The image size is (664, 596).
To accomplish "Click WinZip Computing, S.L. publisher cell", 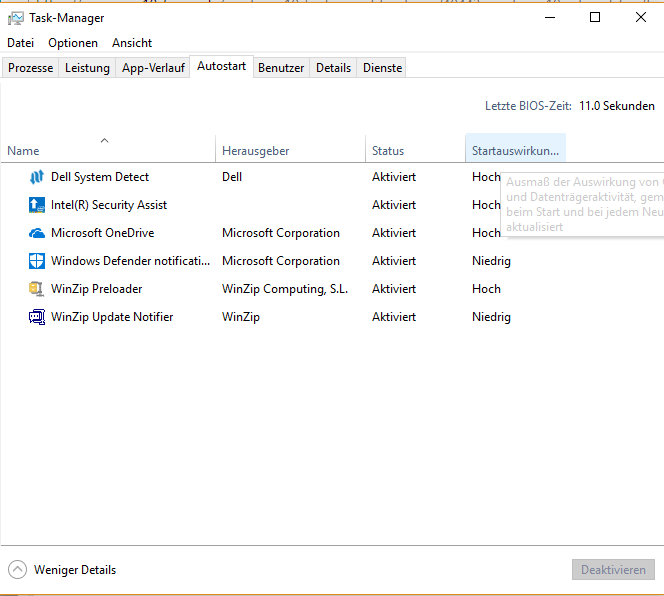I will tap(285, 289).
